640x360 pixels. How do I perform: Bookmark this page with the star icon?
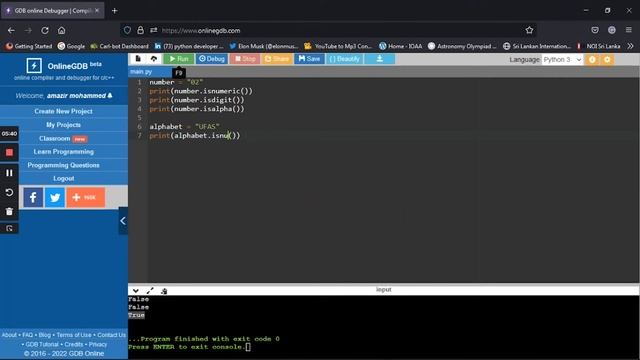[529, 30]
